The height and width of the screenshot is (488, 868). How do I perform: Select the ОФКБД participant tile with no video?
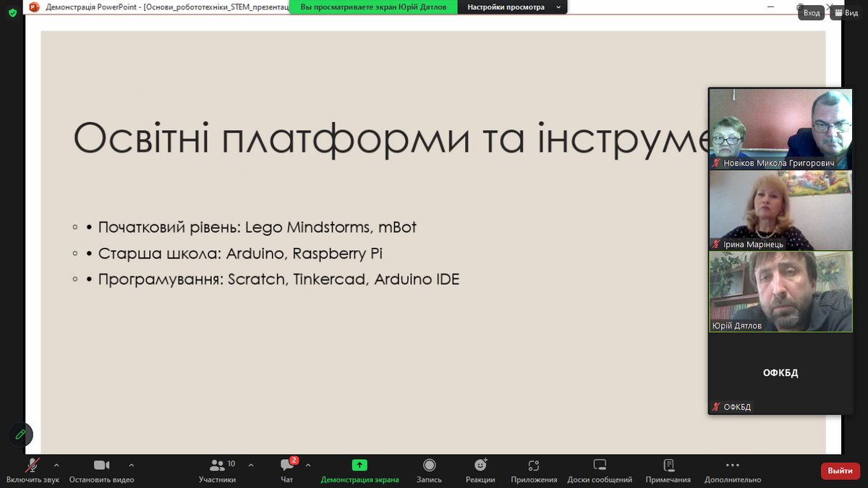coord(780,373)
